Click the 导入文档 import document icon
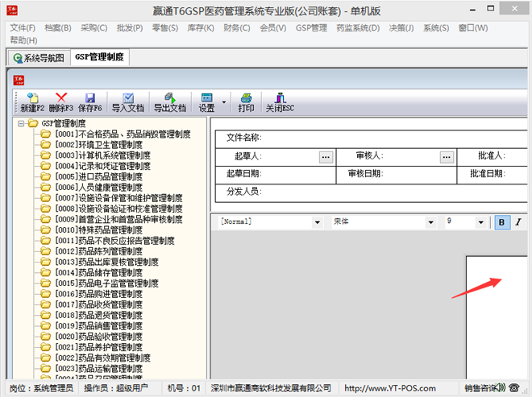Image resolution: width=532 pixels, height=397 pixels. coord(127,97)
